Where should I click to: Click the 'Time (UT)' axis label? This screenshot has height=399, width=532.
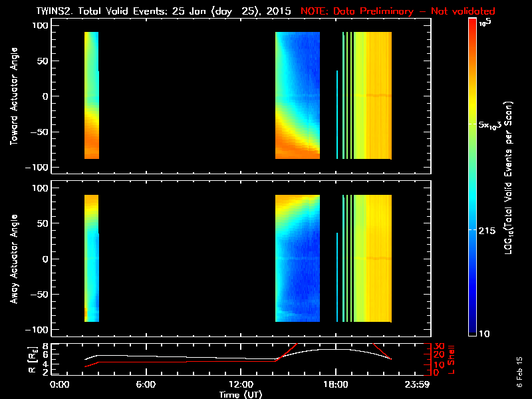click(x=243, y=394)
